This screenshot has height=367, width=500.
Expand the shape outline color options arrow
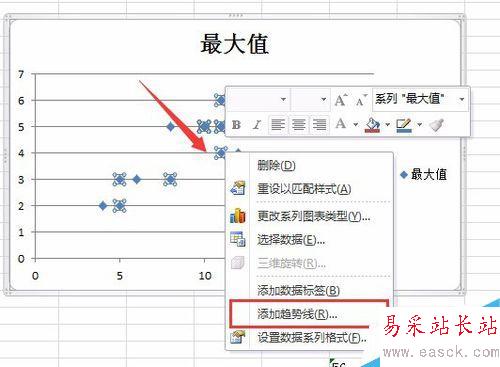[420, 125]
